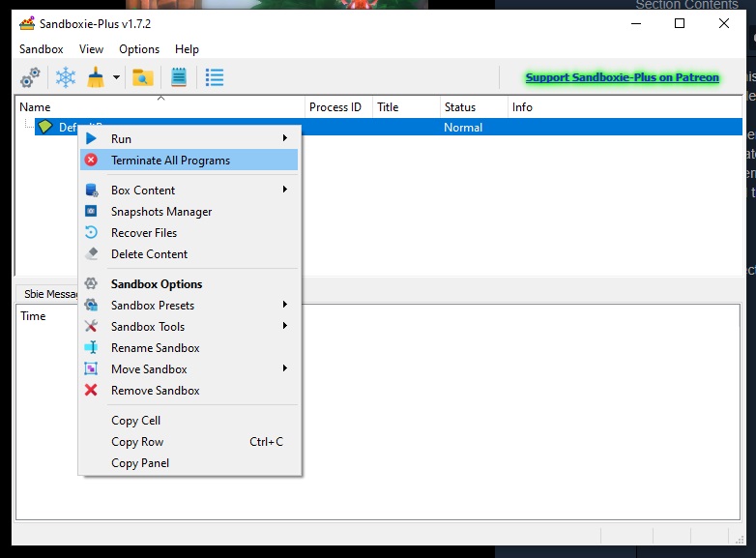Click the wrench icon beside Sandbox Tools

pyautogui.click(x=91, y=326)
